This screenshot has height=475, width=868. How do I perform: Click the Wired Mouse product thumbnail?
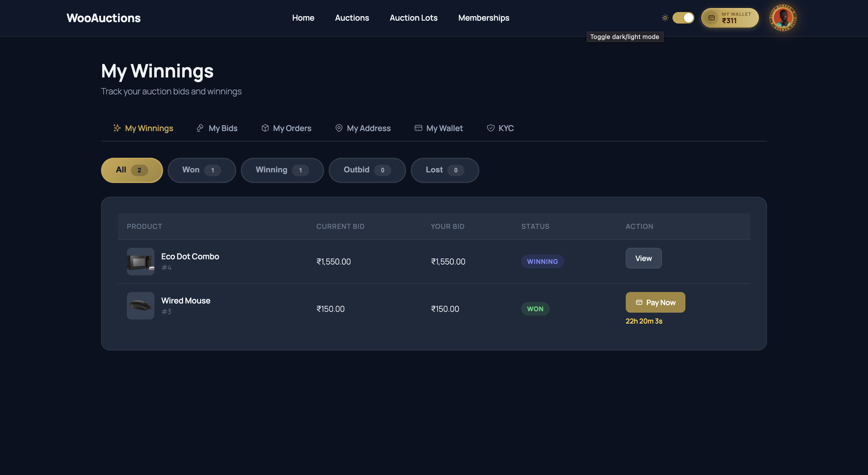coord(140,305)
